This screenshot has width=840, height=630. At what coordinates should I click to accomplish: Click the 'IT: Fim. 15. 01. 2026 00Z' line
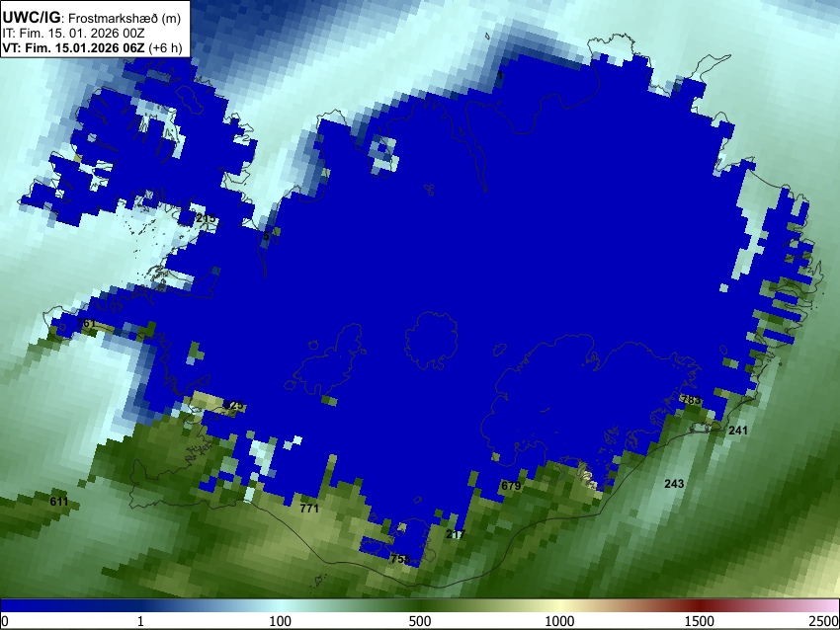(x=73, y=34)
